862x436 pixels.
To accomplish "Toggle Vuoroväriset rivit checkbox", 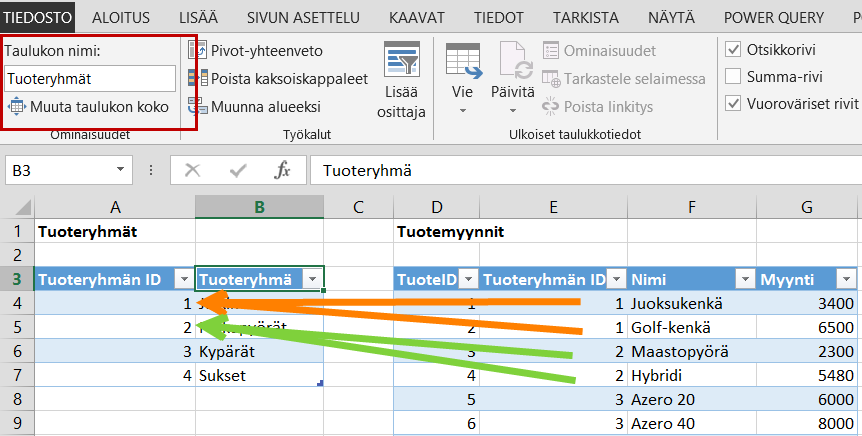I will pos(733,103).
